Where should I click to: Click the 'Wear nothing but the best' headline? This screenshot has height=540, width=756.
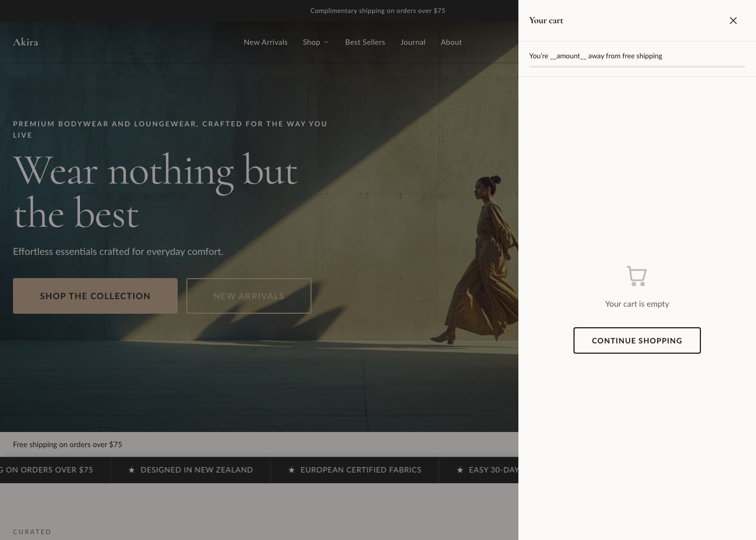155,192
